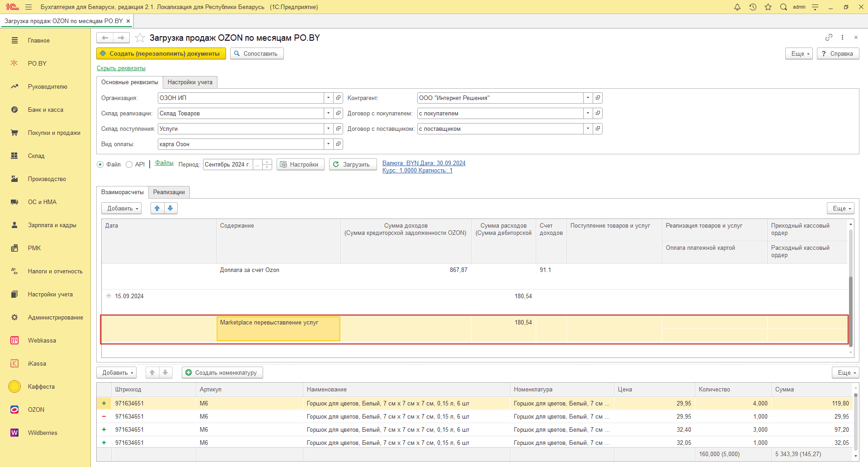Viewport: 868px width, 467px height.
Task: Select the Взаиморасчеты tab
Action: pyautogui.click(x=123, y=192)
